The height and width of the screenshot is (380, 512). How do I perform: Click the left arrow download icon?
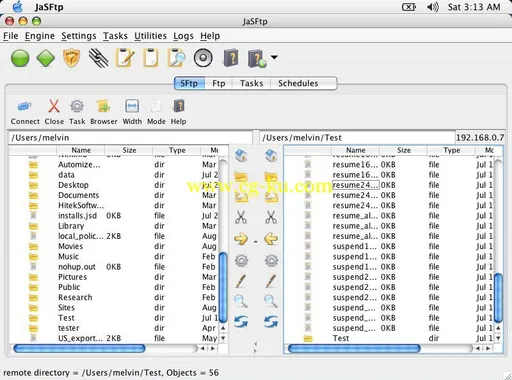pyautogui.click(x=271, y=239)
